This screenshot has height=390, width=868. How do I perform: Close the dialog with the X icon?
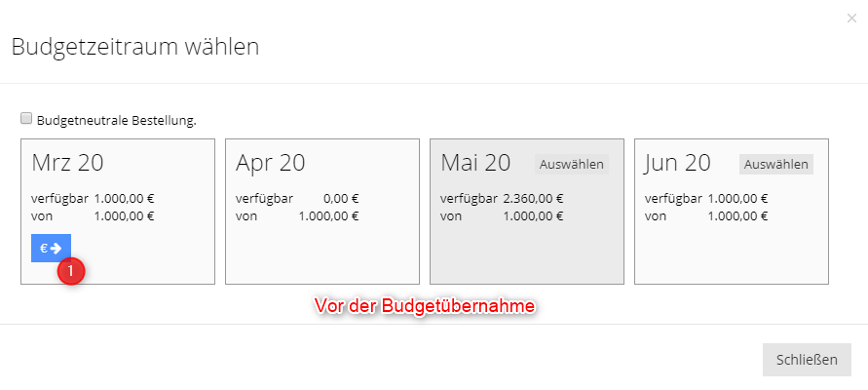click(853, 17)
